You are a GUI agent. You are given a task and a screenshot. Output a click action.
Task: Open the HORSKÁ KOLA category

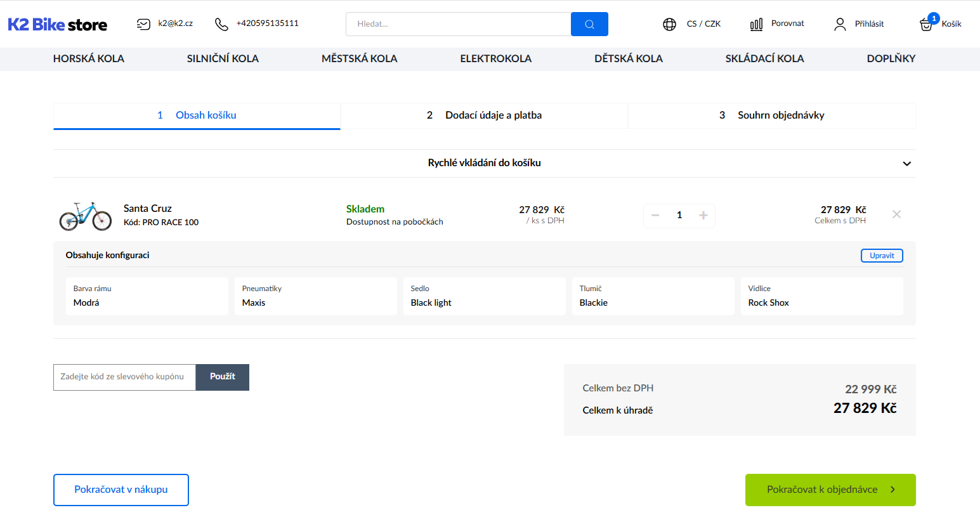tap(89, 58)
